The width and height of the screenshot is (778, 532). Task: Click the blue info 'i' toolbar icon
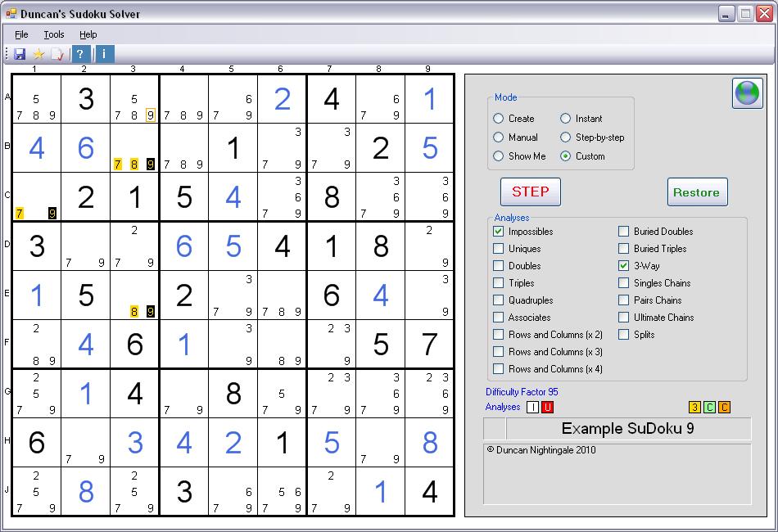pos(105,53)
